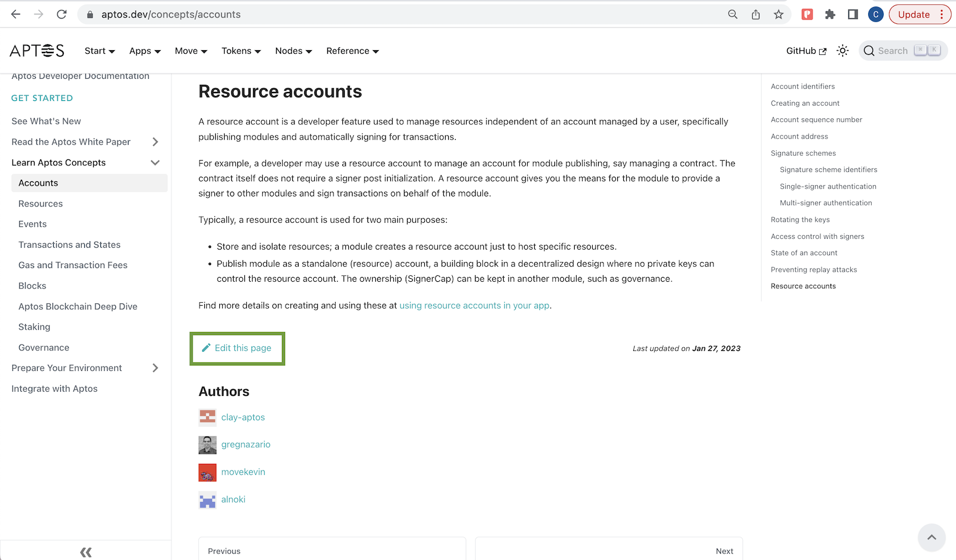The height and width of the screenshot is (560, 956).
Task: Click the share icon in address bar
Action: [x=756, y=14]
